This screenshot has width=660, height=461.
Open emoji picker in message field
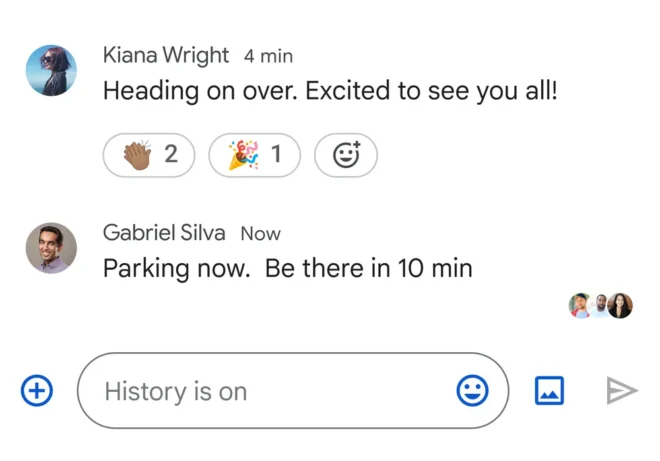[x=472, y=390]
